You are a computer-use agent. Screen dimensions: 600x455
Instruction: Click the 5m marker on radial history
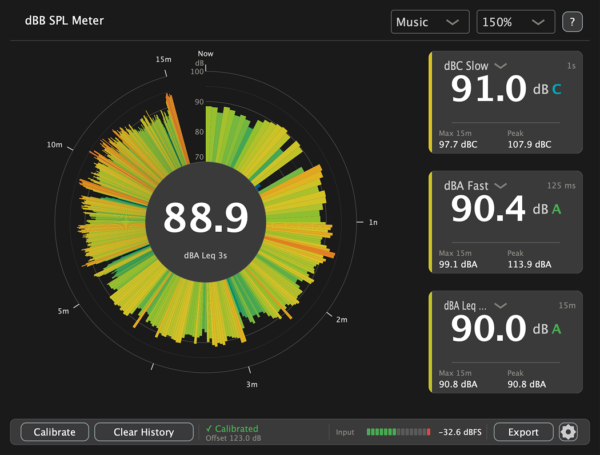click(64, 311)
